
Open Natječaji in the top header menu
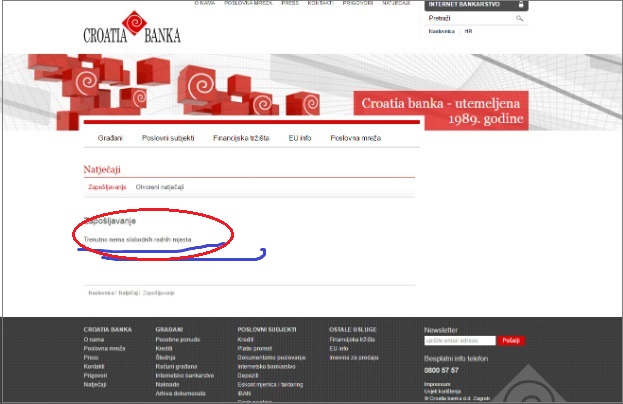click(396, 3)
